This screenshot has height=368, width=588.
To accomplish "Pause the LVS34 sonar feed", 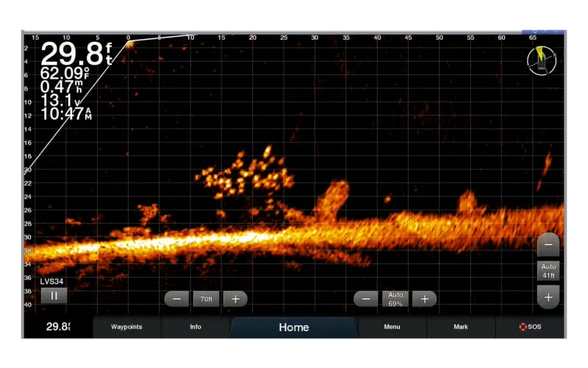I will [54, 296].
